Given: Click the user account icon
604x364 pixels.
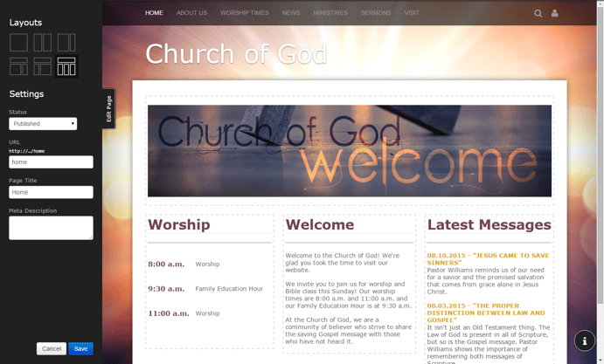Looking at the screenshot, I should point(554,13).
